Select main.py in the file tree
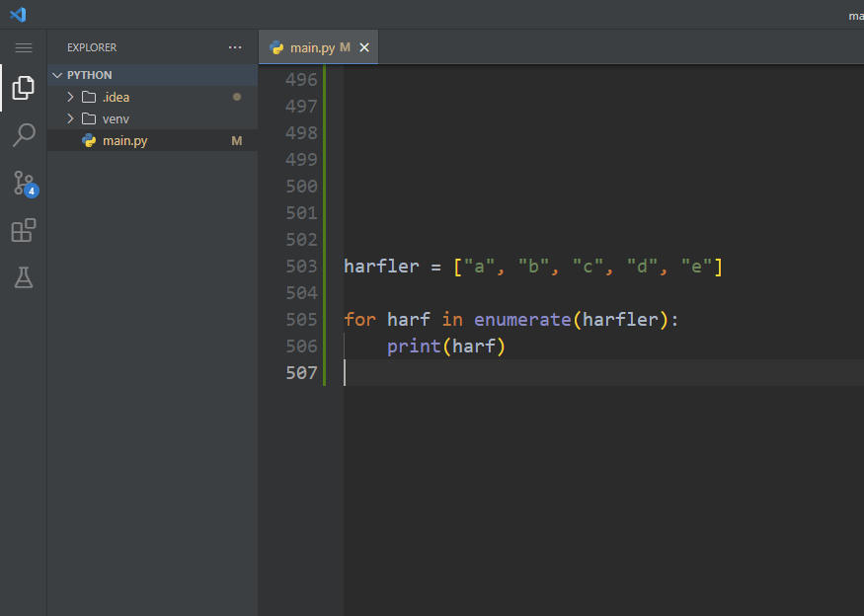This screenshot has width=864, height=616. (x=153, y=140)
